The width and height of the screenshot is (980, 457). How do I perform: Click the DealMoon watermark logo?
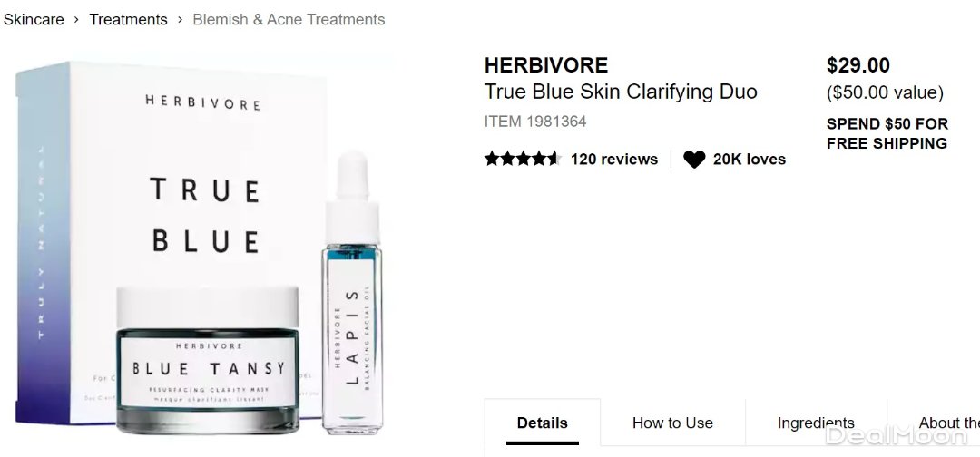click(x=897, y=435)
